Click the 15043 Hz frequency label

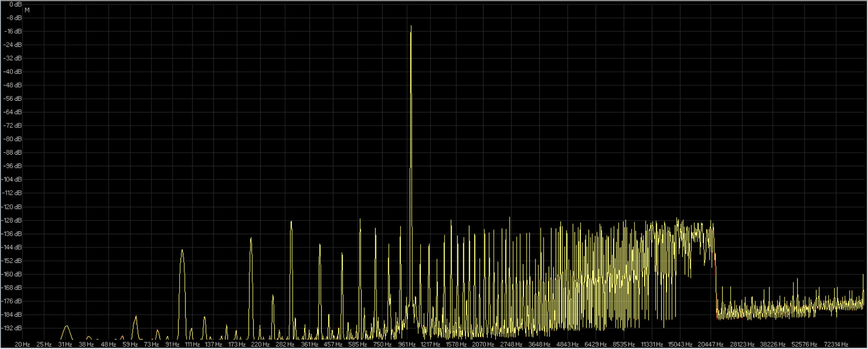680,344
